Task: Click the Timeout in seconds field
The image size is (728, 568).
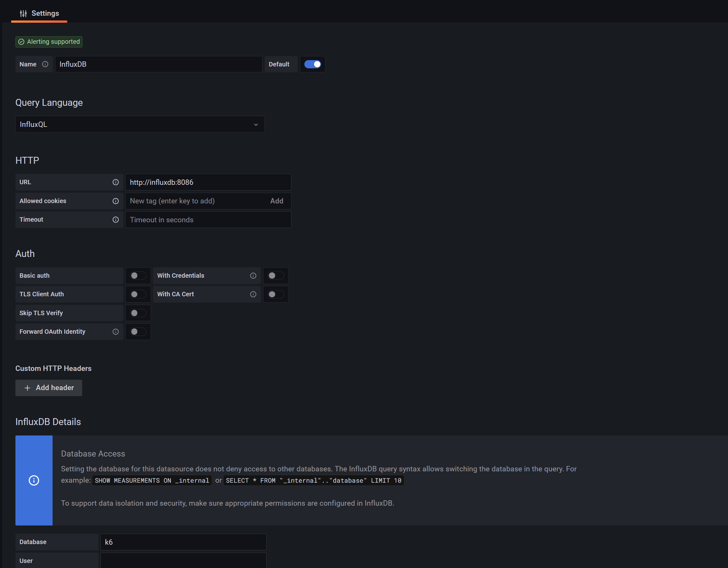Action: coord(208,219)
